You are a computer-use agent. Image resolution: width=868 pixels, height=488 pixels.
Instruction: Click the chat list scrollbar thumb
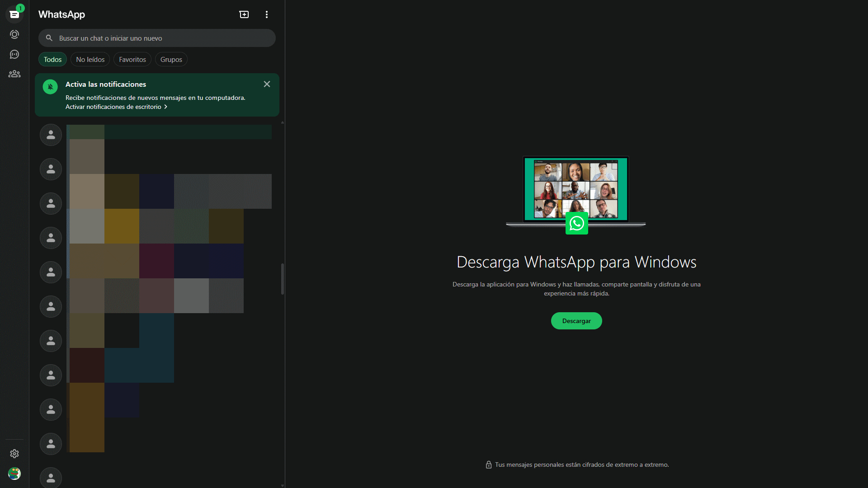pos(283,279)
